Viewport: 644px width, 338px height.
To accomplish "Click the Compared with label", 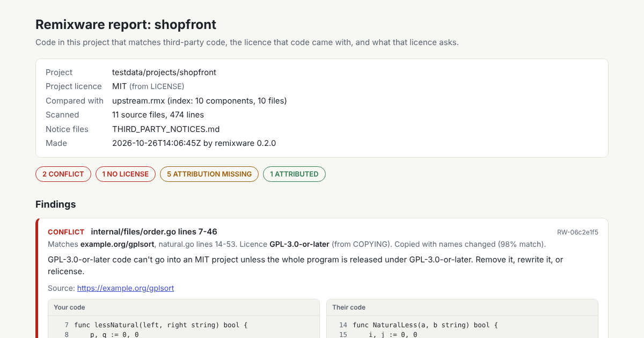I will (x=75, y=101).
